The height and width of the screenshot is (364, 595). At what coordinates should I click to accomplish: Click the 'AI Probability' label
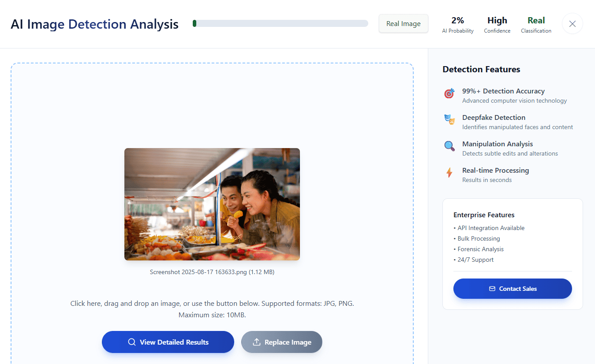pos(458,31)
